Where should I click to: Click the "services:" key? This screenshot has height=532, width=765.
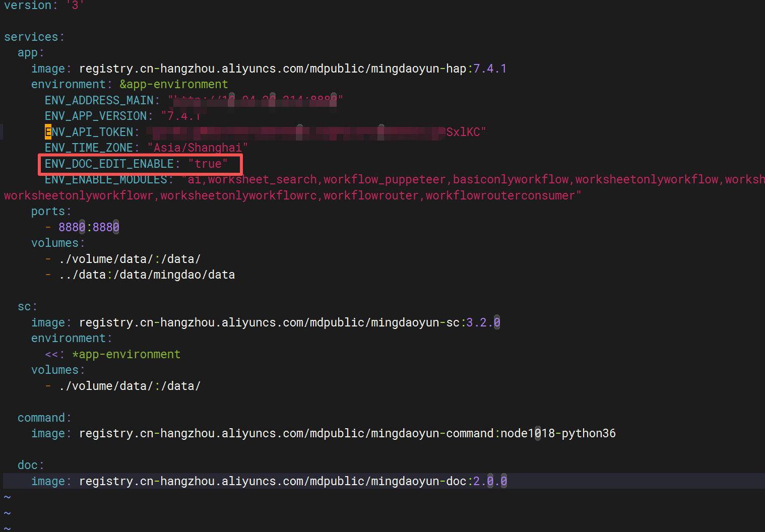coord(34,37)
